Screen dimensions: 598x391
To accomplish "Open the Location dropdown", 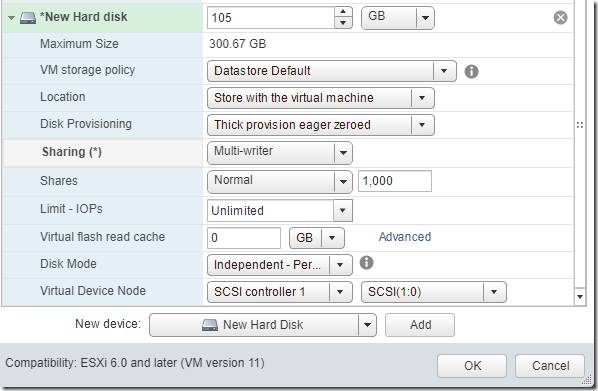I will pyautogui.click(x=320, y=98).
